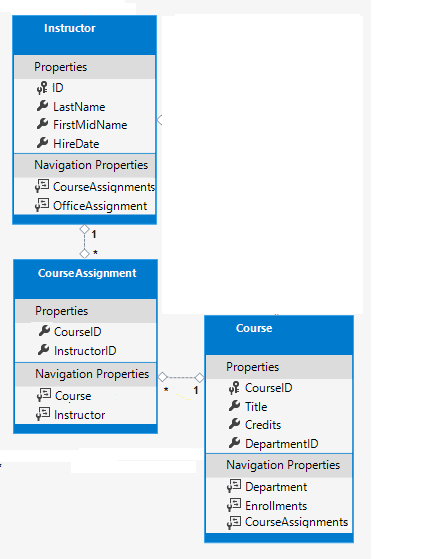Select the DepartmentID property in Course
This screenshot has width=423, height=559.
[x=282, y=443]
